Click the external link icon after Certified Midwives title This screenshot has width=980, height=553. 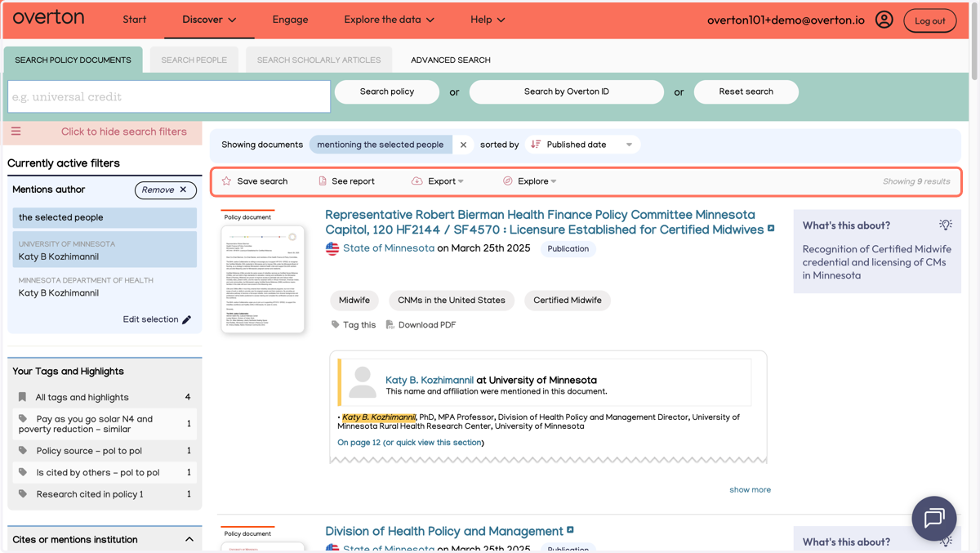click(770, 229)
